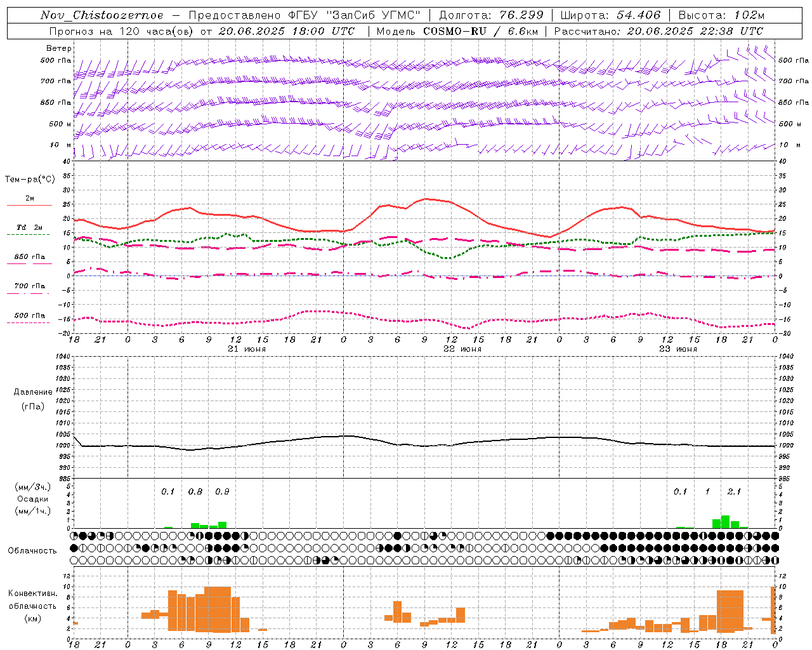The height and width of the screenshot is (650, 812).
Task: Click the computed time 20.06.2025 22:38 UTC
Action: tap(695, 31)
